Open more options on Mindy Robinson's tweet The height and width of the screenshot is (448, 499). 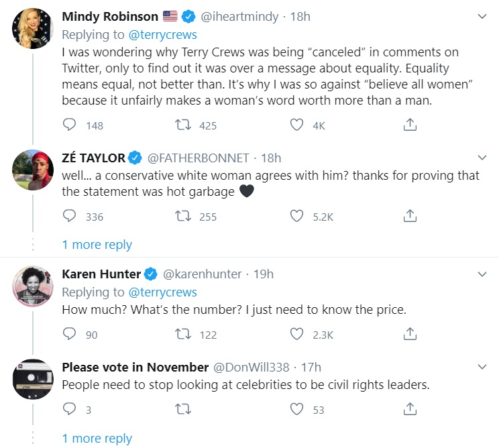coord(482,16)
